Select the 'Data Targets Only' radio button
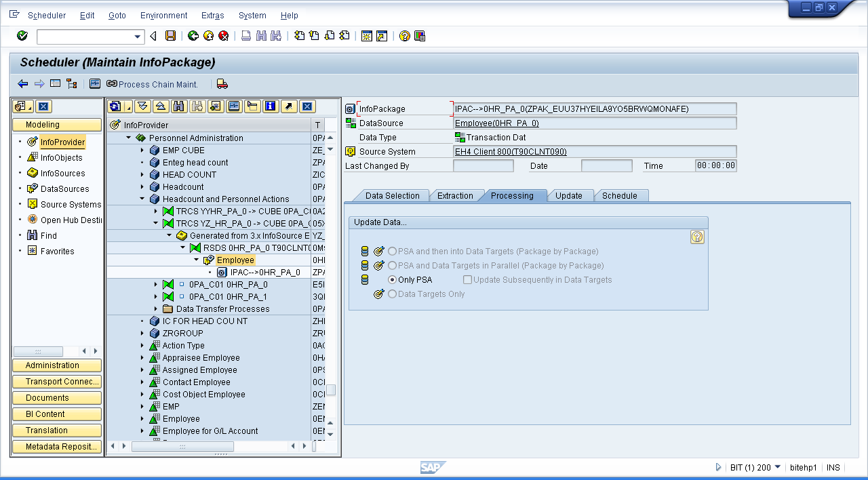Viewport: 868px width, 480px height. [x=392, y=294]
